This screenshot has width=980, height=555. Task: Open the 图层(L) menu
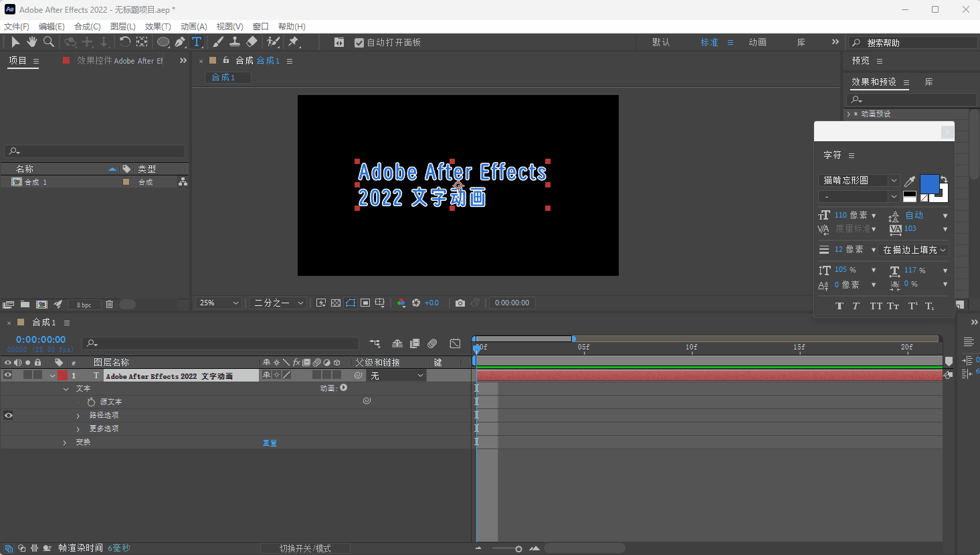coord(123,27)
